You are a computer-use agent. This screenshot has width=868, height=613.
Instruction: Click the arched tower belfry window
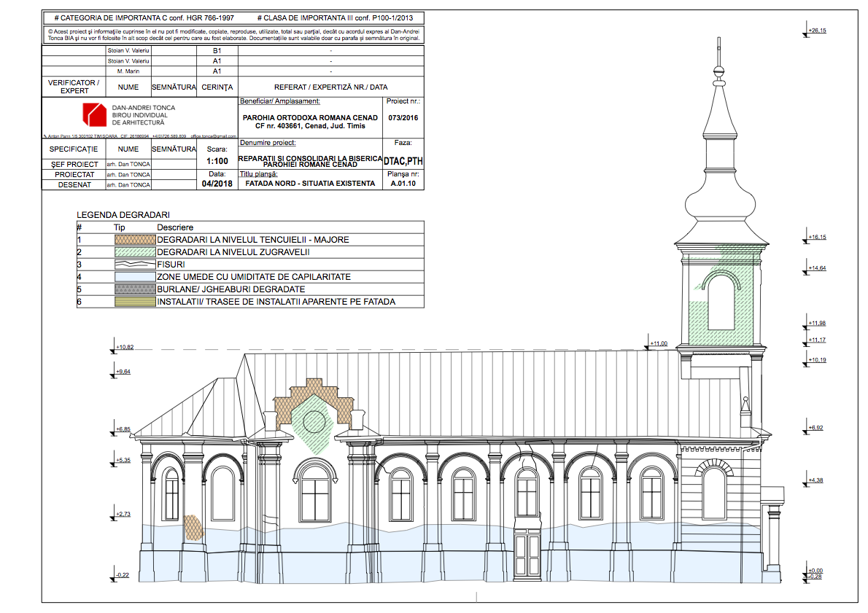point(721,302)
